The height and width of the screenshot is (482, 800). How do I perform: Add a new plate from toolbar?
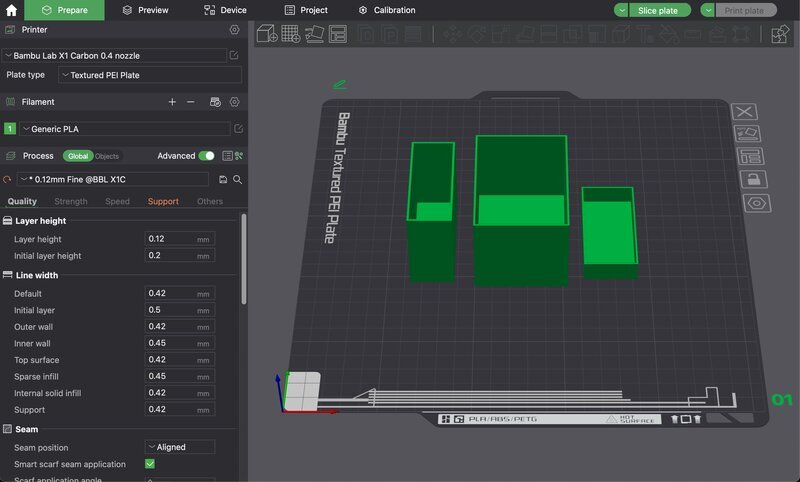pyautogui.click(x=290, y=34)
